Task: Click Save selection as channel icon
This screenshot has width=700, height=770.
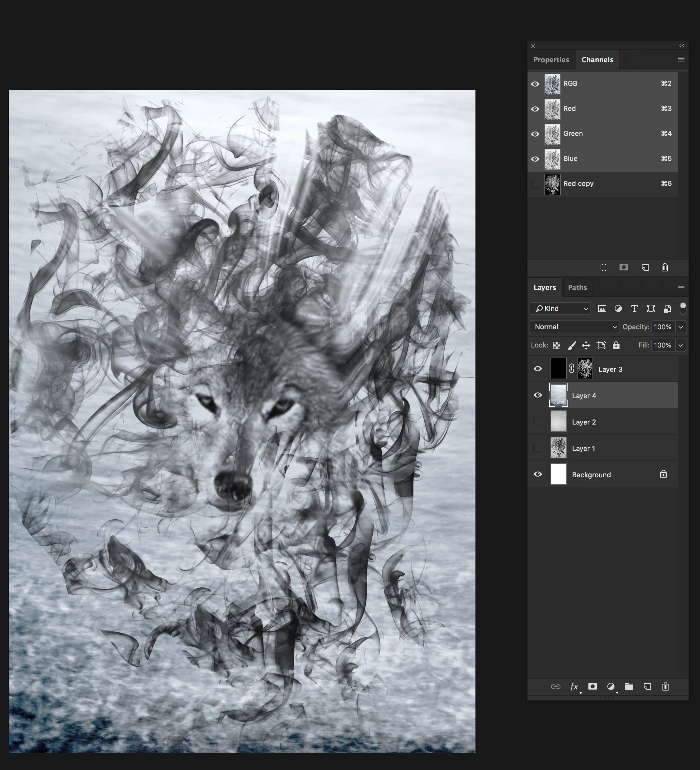Action: (x=624, y=267)
